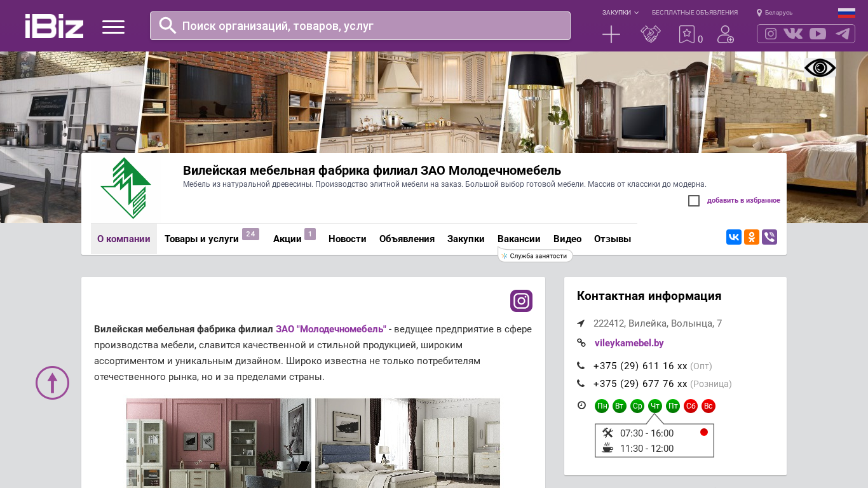Click 'добавить в избранное' text link
The height and width of the screenshot is (488, 868).
pyautogui.click(x=743, y=201)
